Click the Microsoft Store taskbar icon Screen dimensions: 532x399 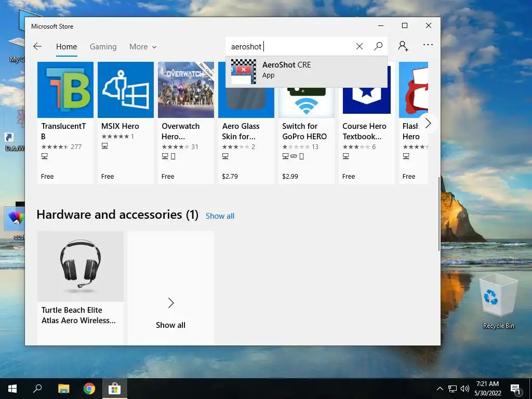pos(114,389)
